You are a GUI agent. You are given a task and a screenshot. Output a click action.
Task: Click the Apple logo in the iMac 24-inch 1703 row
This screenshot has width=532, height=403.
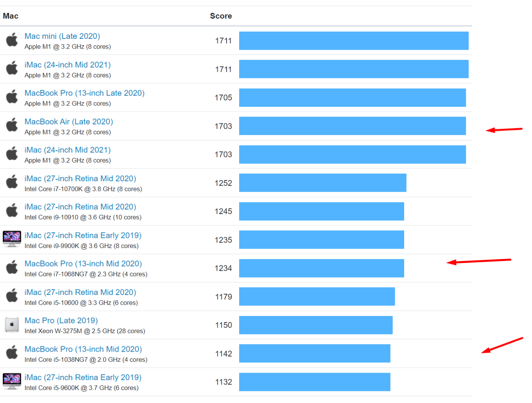[12, 153]
